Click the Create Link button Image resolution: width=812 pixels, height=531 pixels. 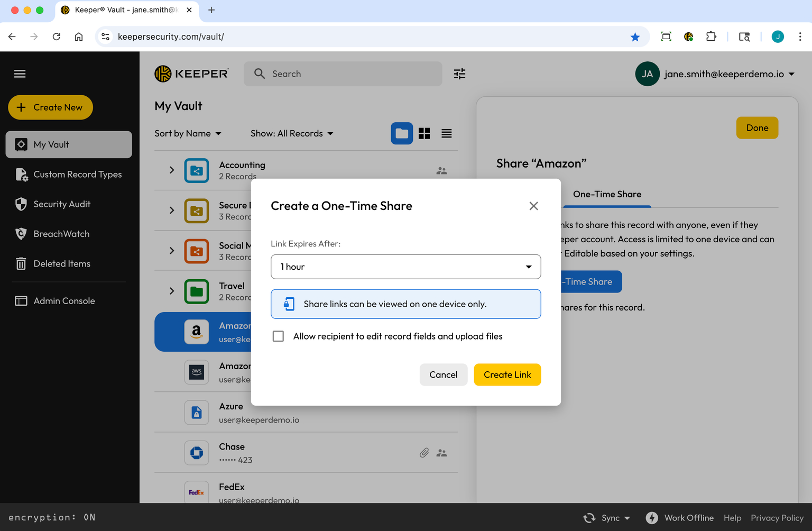[x=507, y=374]
